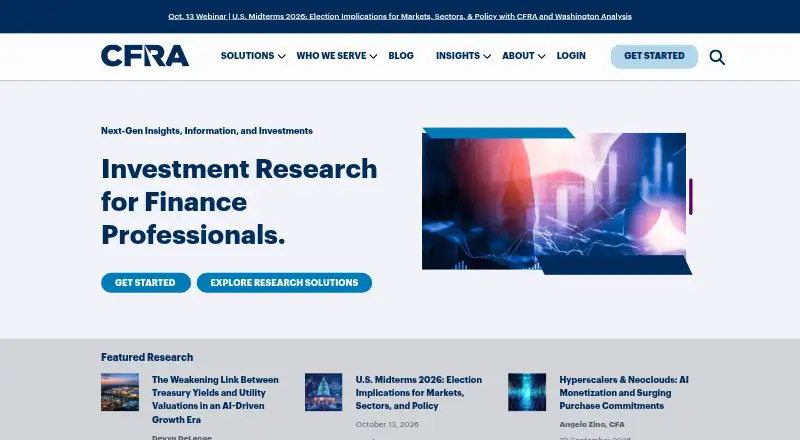Click the header Get Started button

[x=654, y=56]
